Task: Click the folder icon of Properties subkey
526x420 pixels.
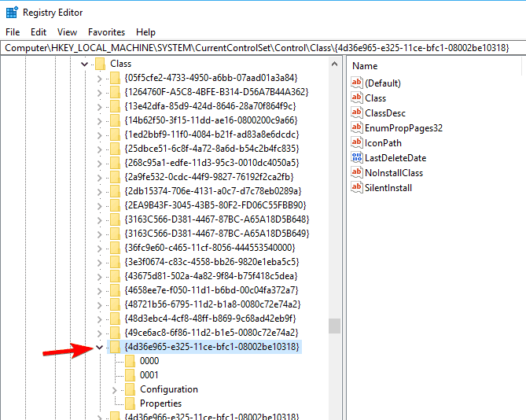Action: click(130, 403)
